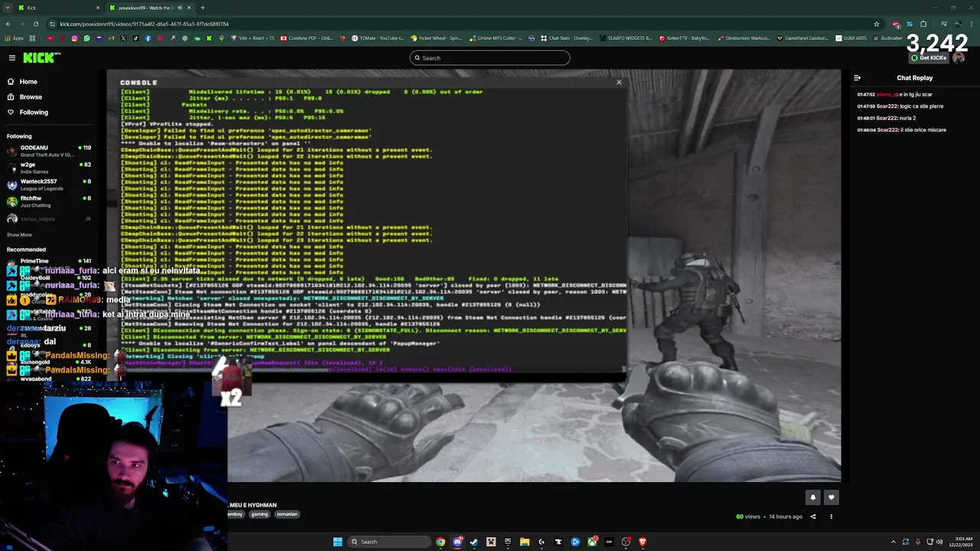The image size is (980, 551).
Task: Open the Picker Wheel bookmark
Action: 437,37
